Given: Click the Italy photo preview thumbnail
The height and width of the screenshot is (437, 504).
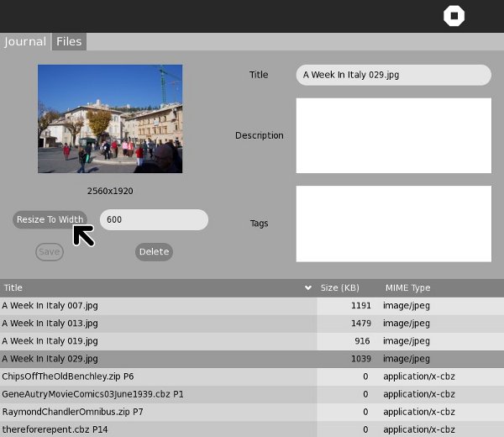Looking at the screenshot, I should (x=110, y=118).
